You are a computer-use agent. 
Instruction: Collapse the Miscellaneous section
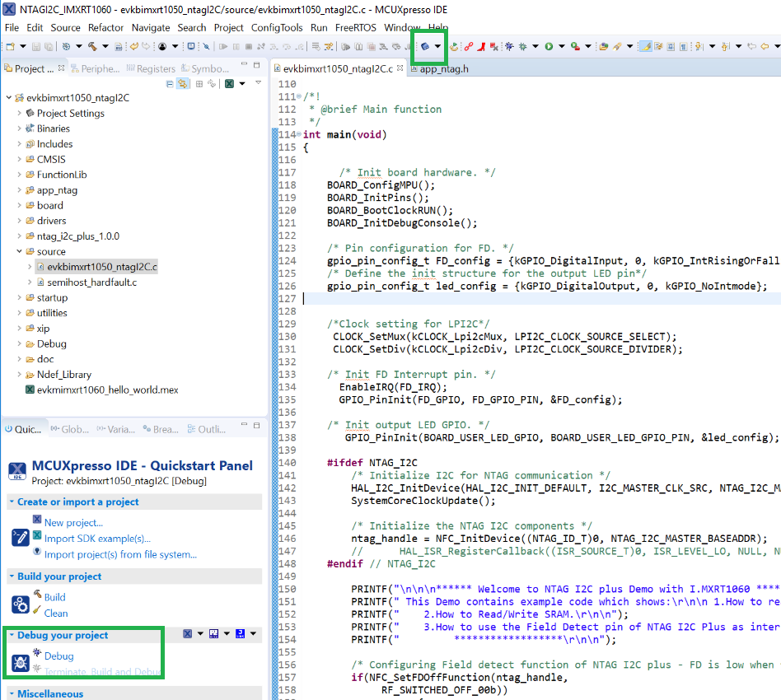point(12,693)
